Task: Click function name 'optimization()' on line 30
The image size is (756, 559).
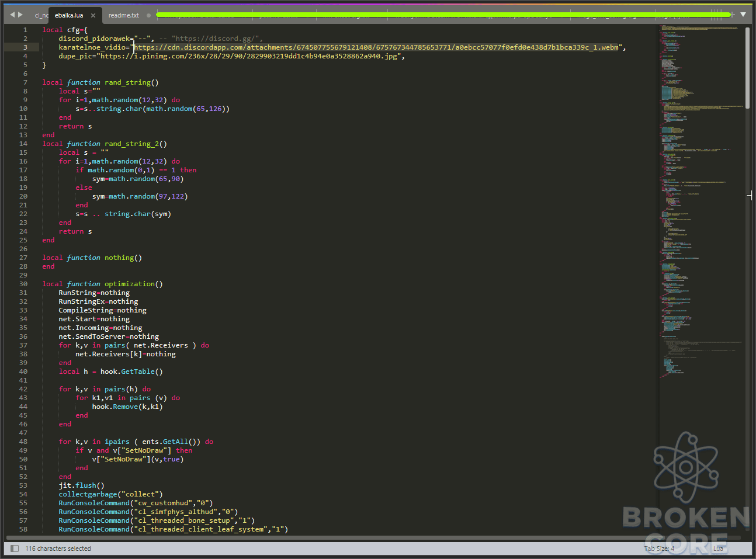Action: pos(134,284)
